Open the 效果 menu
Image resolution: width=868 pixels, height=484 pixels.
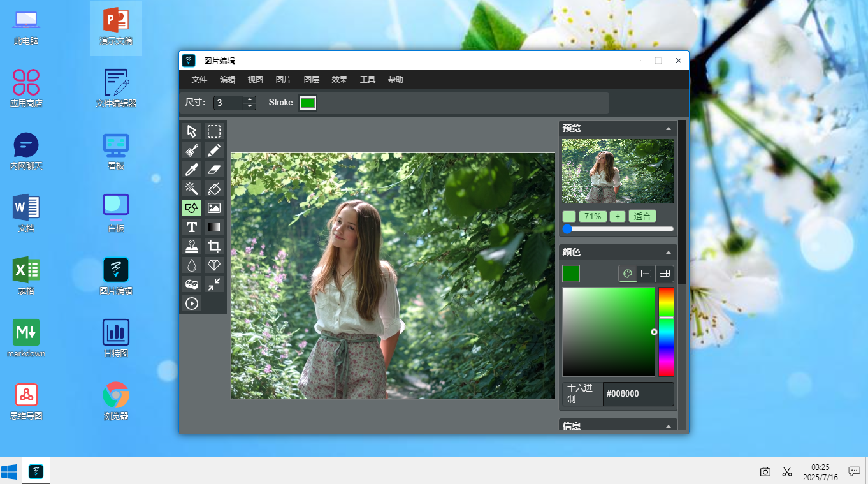[x=340, y=80]
